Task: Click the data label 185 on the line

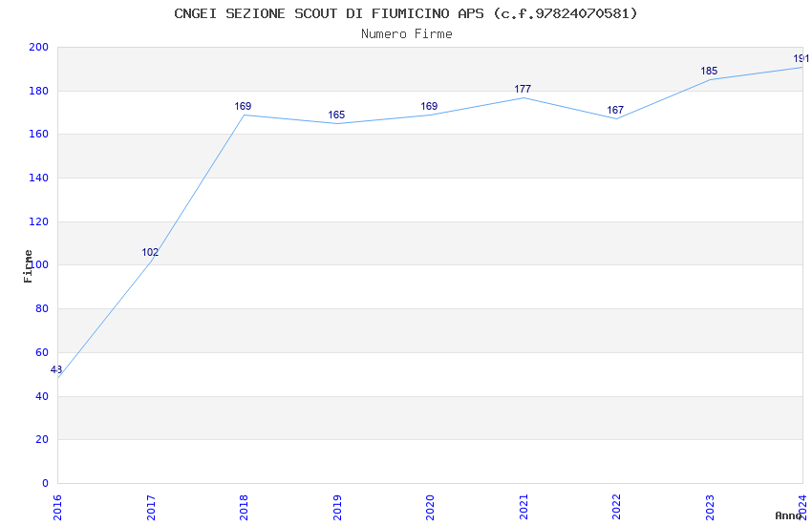Action: (x=709, y=72)
